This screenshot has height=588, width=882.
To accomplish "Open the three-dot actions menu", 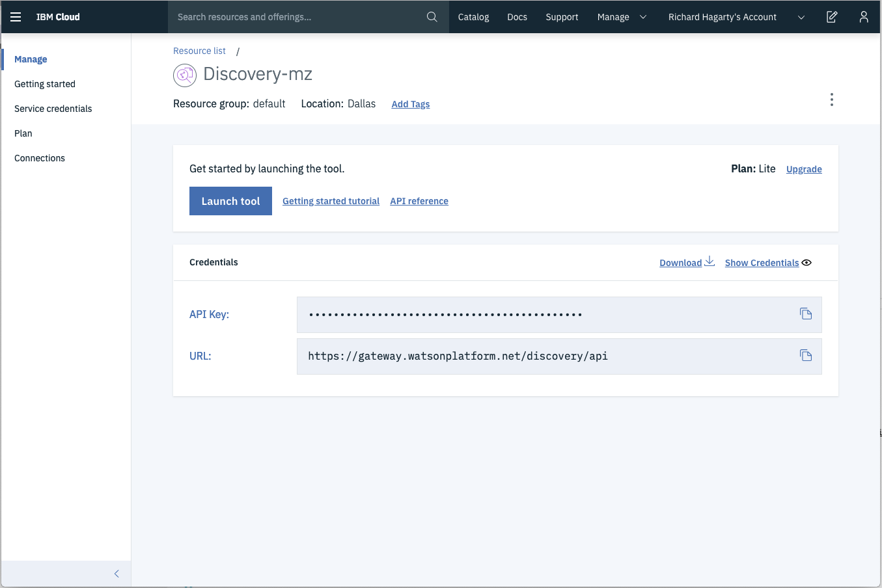I will (832, 100).
